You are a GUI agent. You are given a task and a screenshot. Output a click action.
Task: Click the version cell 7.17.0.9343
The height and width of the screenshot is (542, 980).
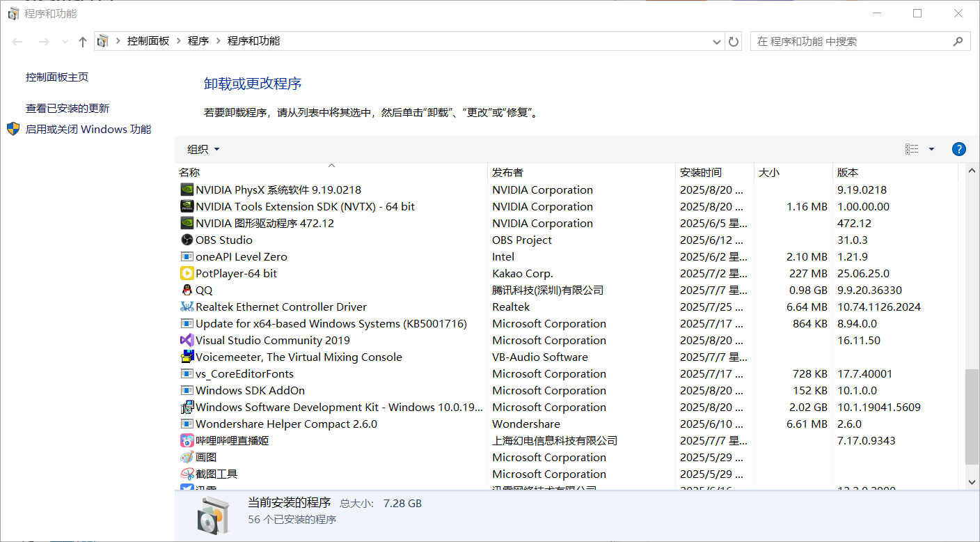point(867,440)
